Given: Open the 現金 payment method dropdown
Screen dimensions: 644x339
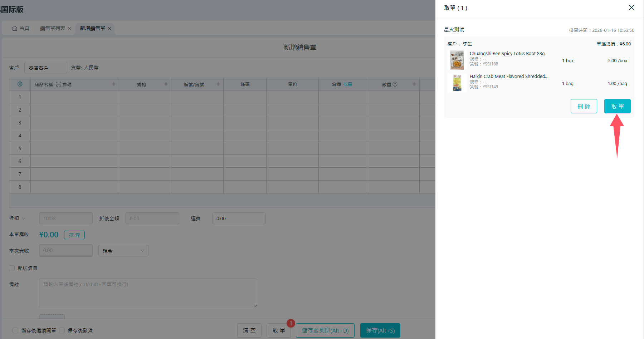Looking at the screenshot, I should pyautogui.click(x=123, y=251).
